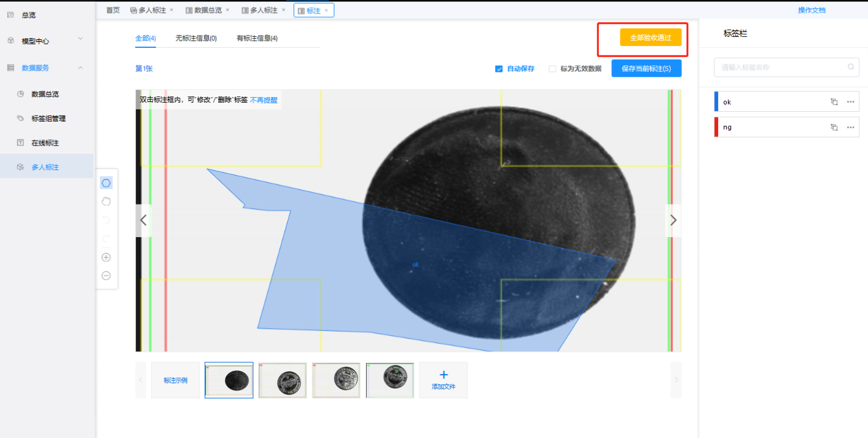The image size is (868, 438).
Task: Close the 标注 tab
Action: click(326, 10)
